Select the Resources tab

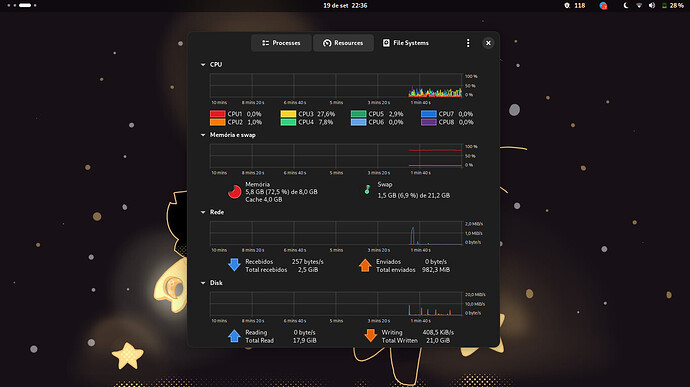point(343,43)
